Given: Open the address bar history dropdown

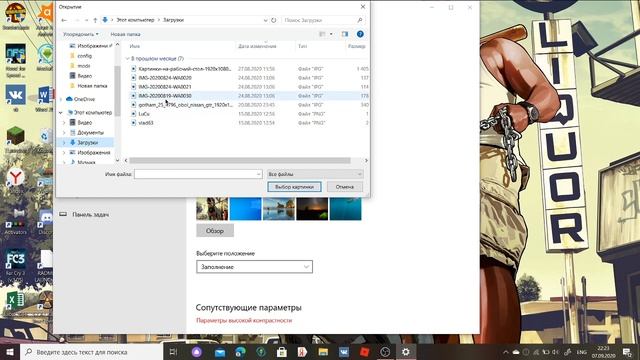Looking at the screenshot, I should click(265, 20).
